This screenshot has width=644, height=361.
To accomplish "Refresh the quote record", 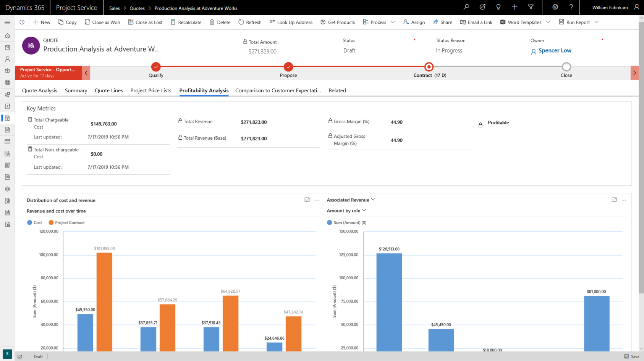I will pos(250,22).
